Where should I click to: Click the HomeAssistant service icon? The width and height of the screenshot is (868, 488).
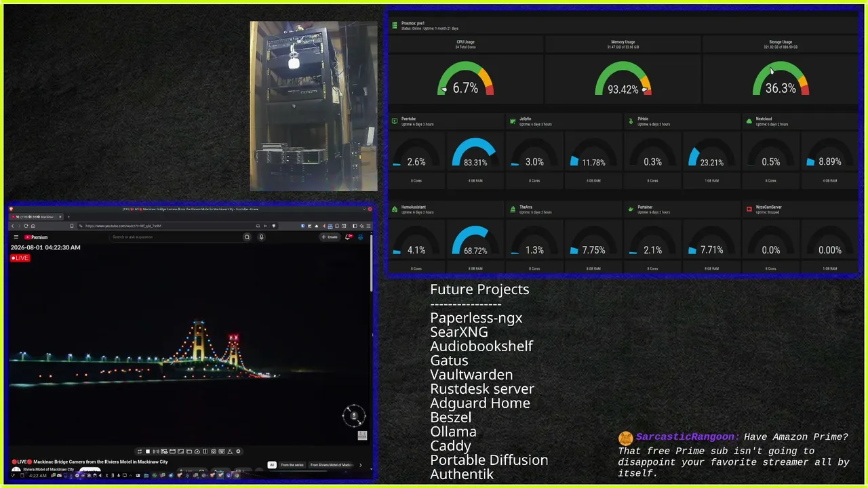tap(395, 209)
